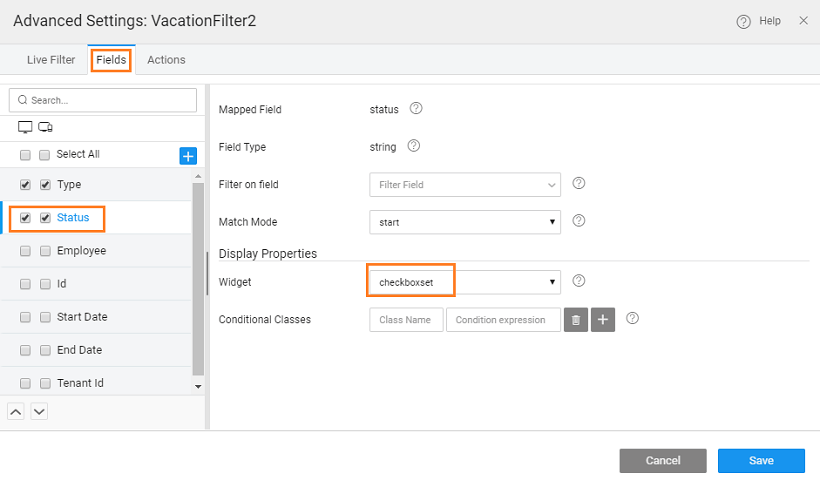Switch to the Live Filter tab

51,60
